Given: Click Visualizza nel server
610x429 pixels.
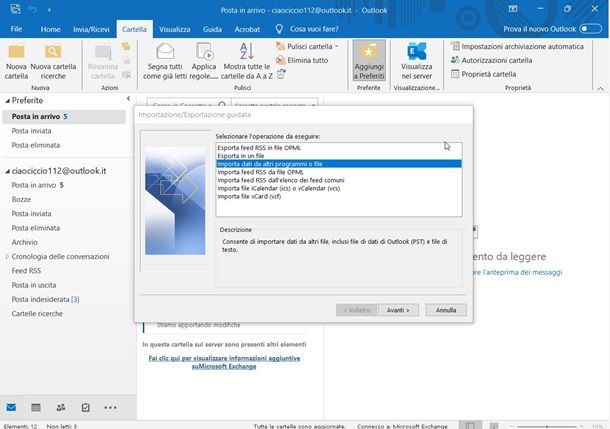Looking at the screenshot, I should tap(417, 62).
